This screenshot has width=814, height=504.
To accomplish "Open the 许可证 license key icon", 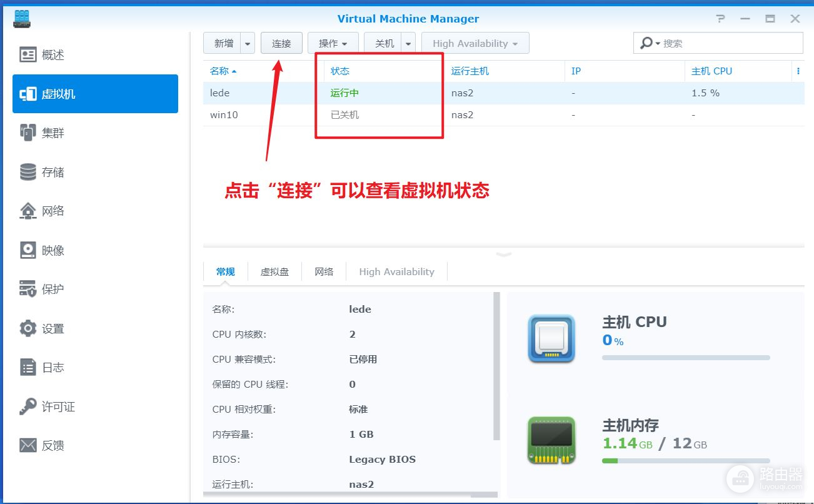I will [x=28, y=406].
